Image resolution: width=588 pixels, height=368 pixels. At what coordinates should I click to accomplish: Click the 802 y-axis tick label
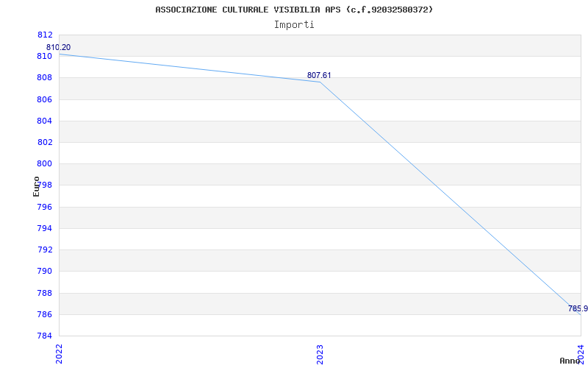pyautogui.click(x=45, y=142)
